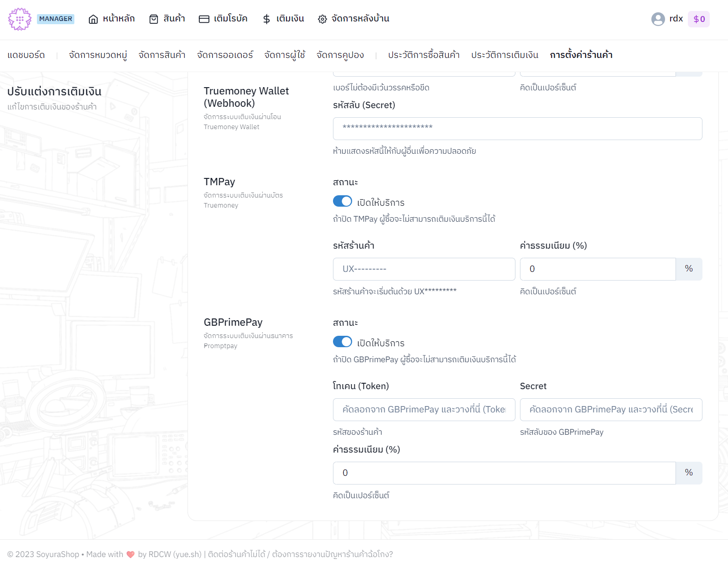Toggle the GBPrimePay เปิดให้บริการ switch
The image size is (728, 568).
[342, 342]
